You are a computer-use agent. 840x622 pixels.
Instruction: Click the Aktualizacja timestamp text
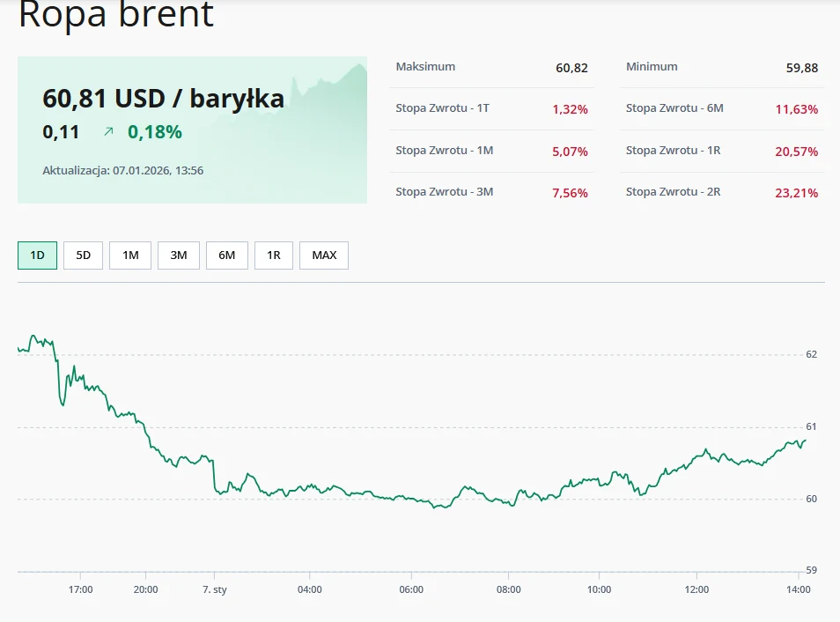[x=122, y=170]
